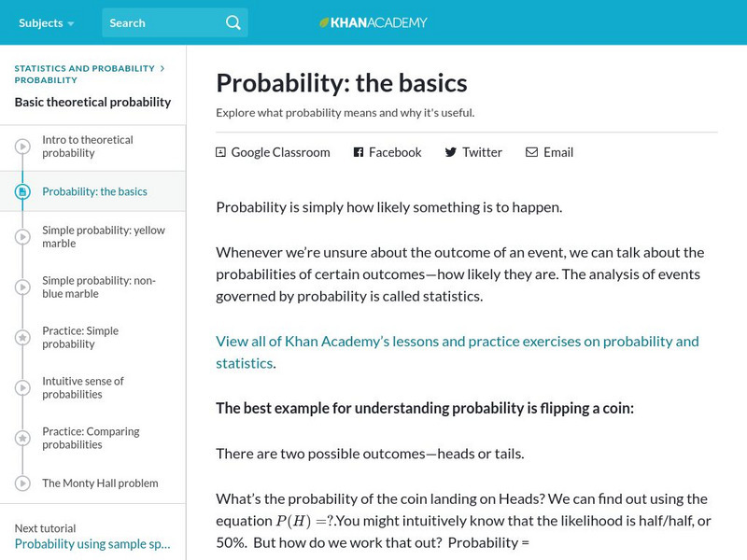Click play icon beside The Monty Hall problem
747x560 pixels.
point(22,483)
